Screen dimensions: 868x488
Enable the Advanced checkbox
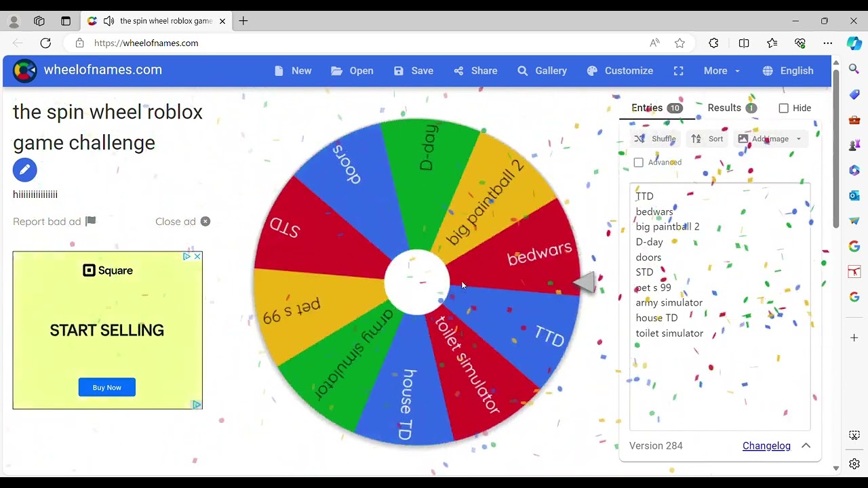[638, 163]
